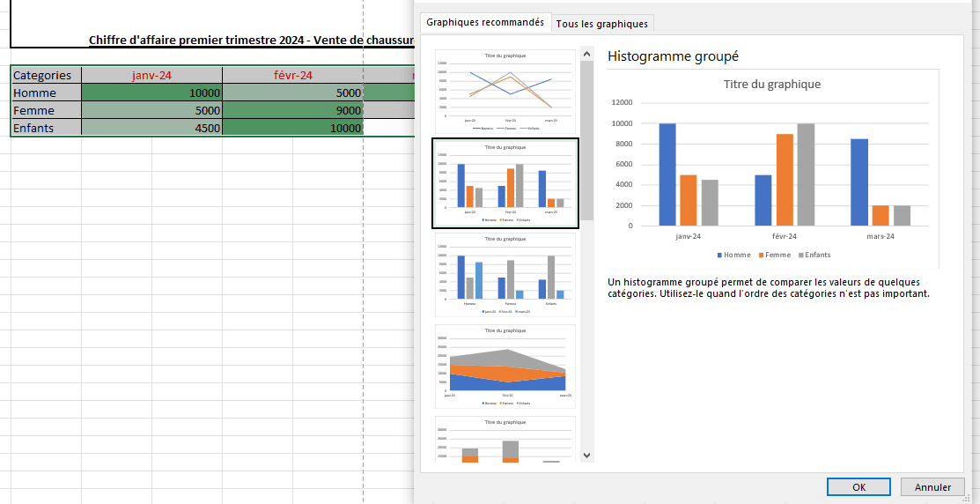Select the column chart thumbnail grouped by Homme, Femme, Enfants
Image resolution: width=980 pixels, height=504 pixels.
click(x=505, y=274)
